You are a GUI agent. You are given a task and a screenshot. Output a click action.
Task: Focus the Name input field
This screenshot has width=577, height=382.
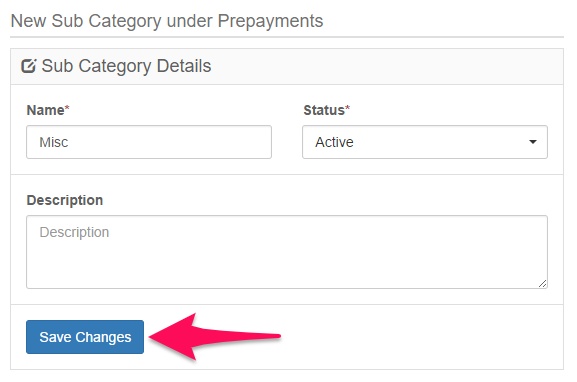click(x=149, y=142)
